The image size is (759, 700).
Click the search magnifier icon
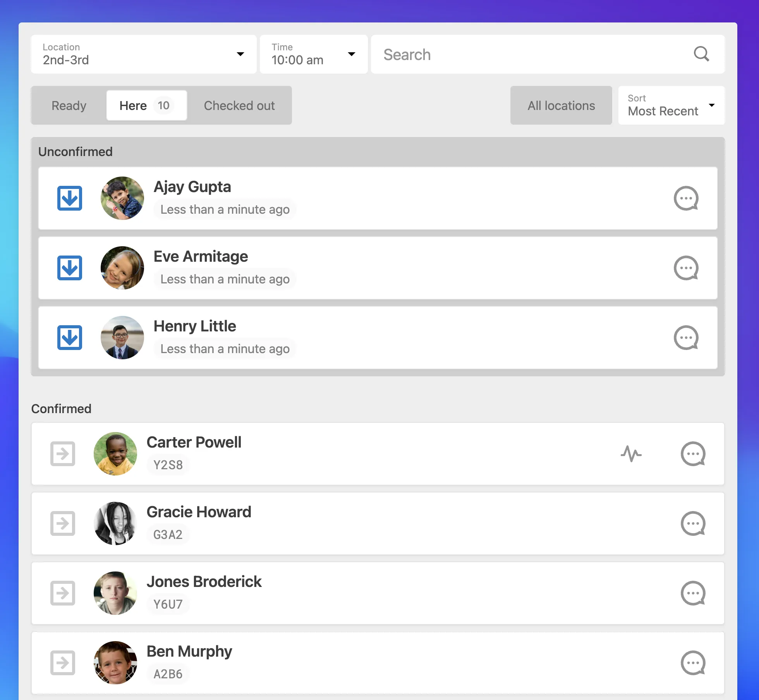(702, 54)
